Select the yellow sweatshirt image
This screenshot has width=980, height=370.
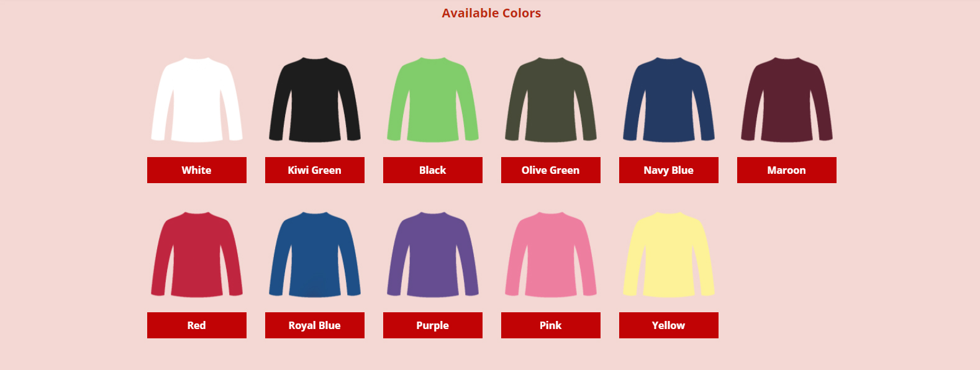pos(669,255)
